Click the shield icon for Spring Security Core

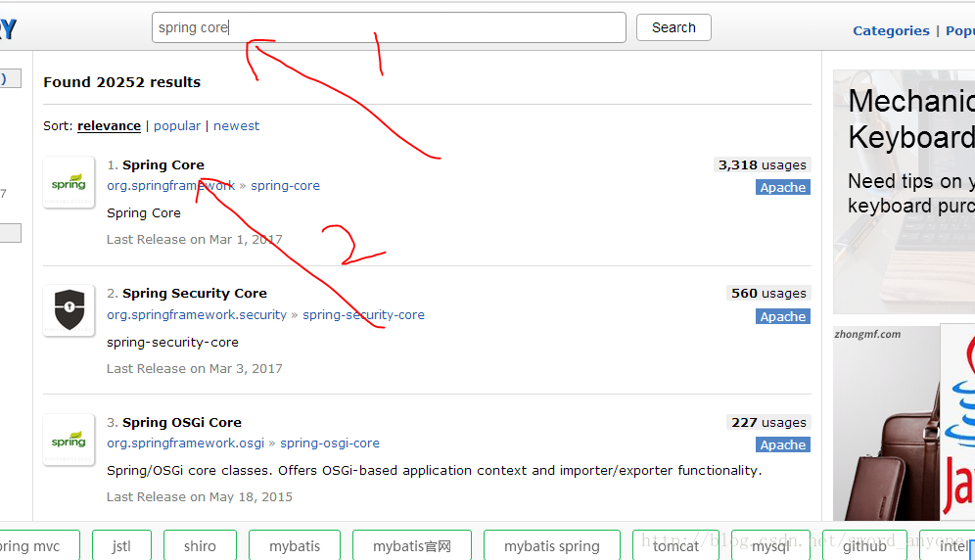[x=69, y=310]
